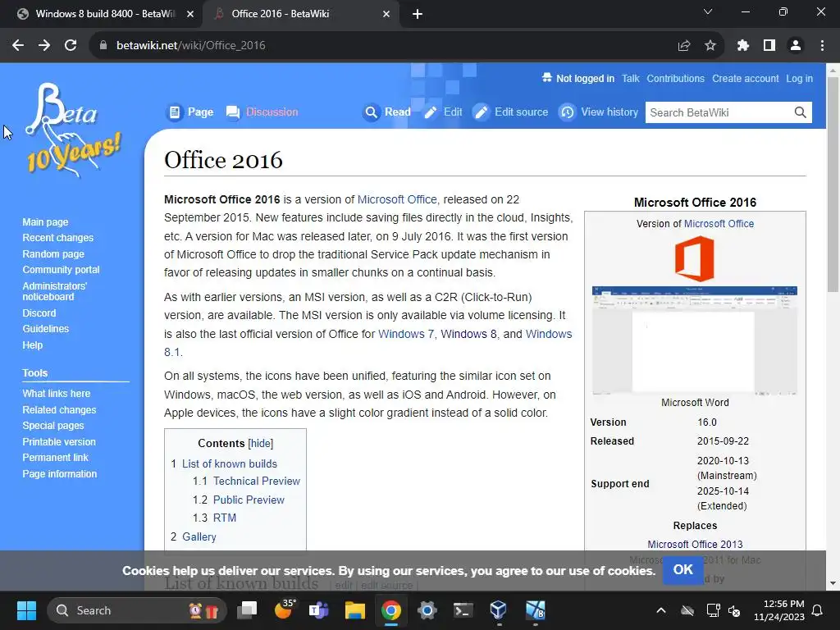Open a new browser tab with the plus
The image size is (840, 630).
tap(418, 14)
